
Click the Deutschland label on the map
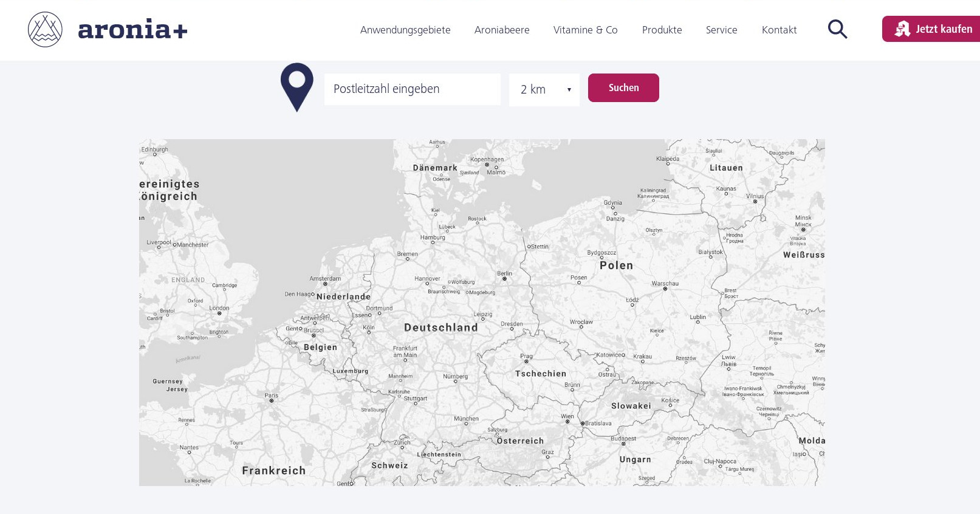pyautogui.click(x=441, y=327)
